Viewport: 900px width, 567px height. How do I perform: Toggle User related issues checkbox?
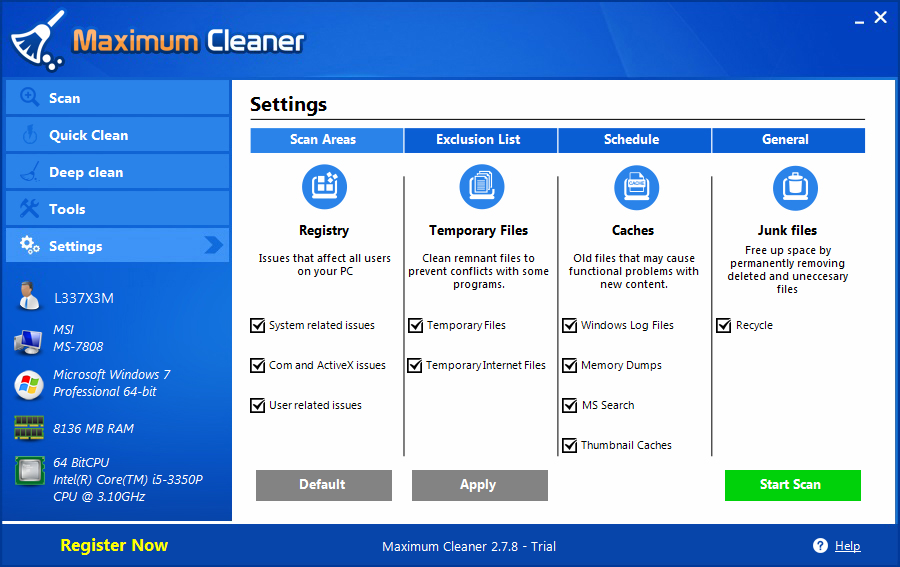coord(257,405)
